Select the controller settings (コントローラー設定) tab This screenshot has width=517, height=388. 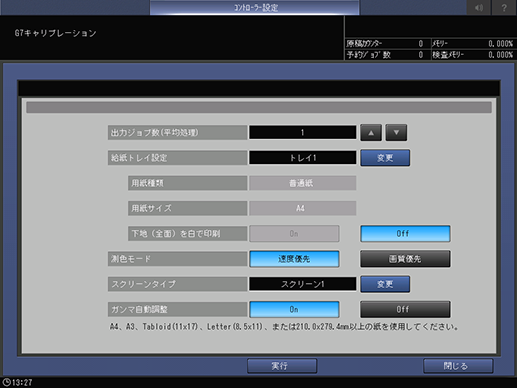point(255,7)
